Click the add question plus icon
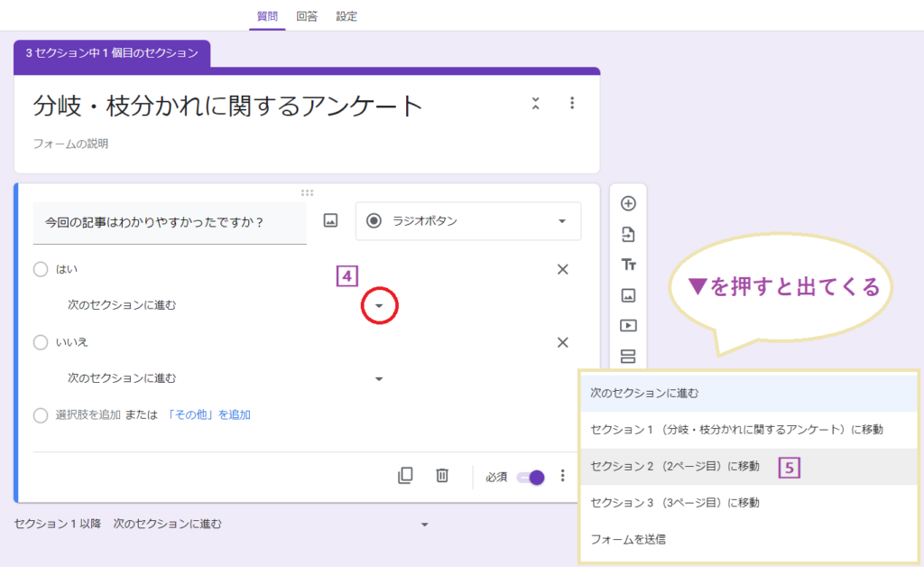Screen dimensions: 924x567 pyautogui.click(x=628, y=204)
